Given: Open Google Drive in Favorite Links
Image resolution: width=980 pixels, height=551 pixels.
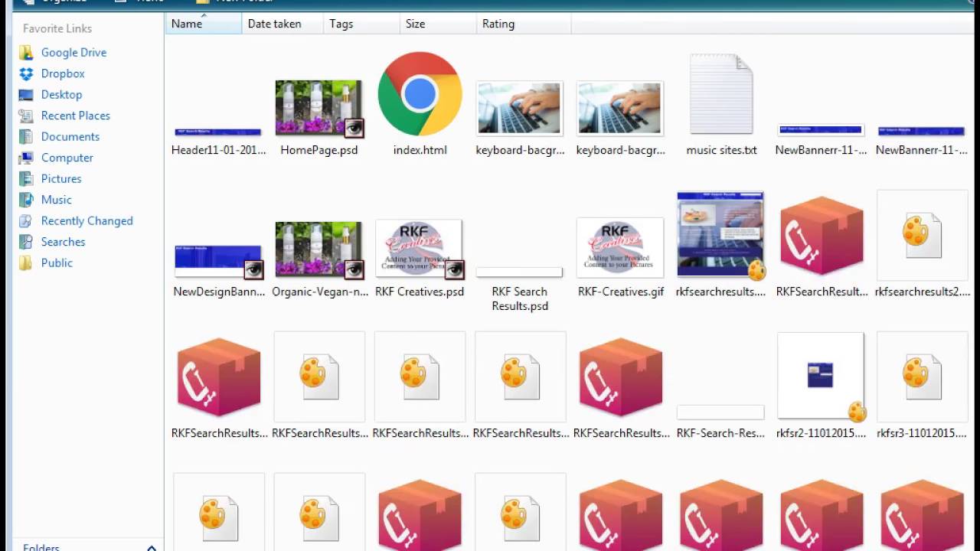Looking at the screenshot, I should 73,52.
